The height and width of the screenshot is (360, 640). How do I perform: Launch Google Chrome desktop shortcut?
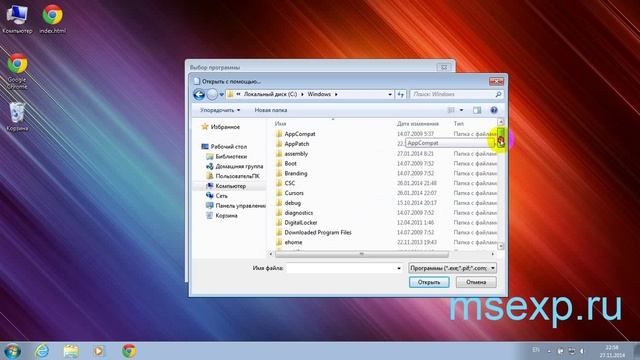click(x=17, y=71)
